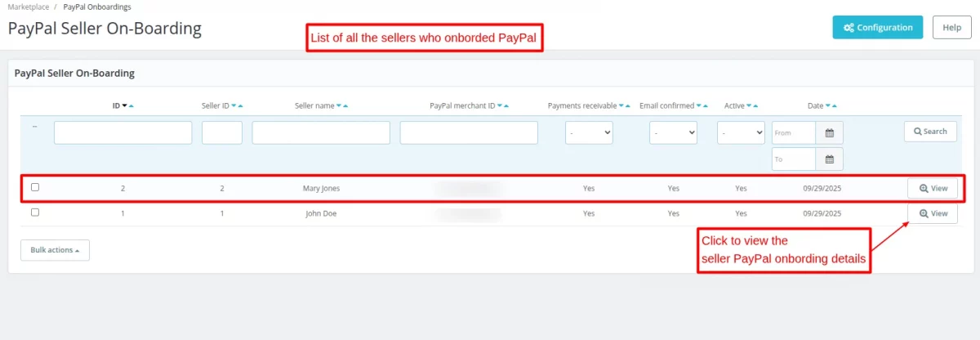Open Help panel
The height and width of the screenshot is (340, 980).
(x=952, y=27)
